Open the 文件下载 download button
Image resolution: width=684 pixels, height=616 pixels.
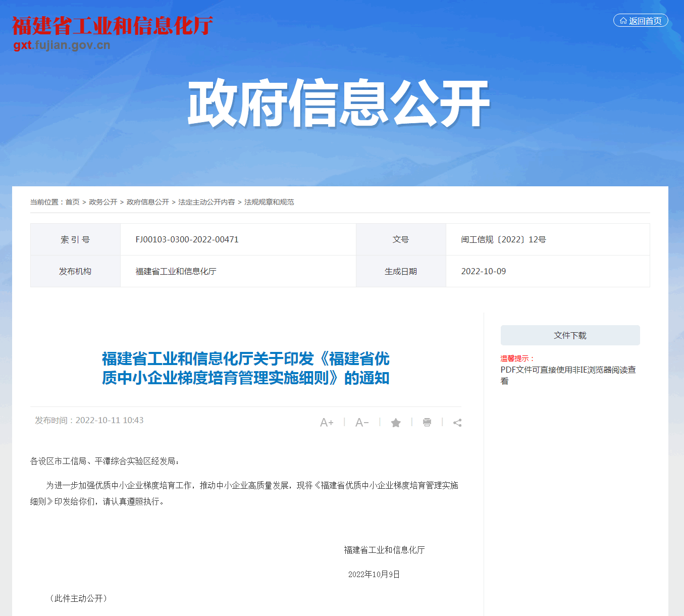570,335
